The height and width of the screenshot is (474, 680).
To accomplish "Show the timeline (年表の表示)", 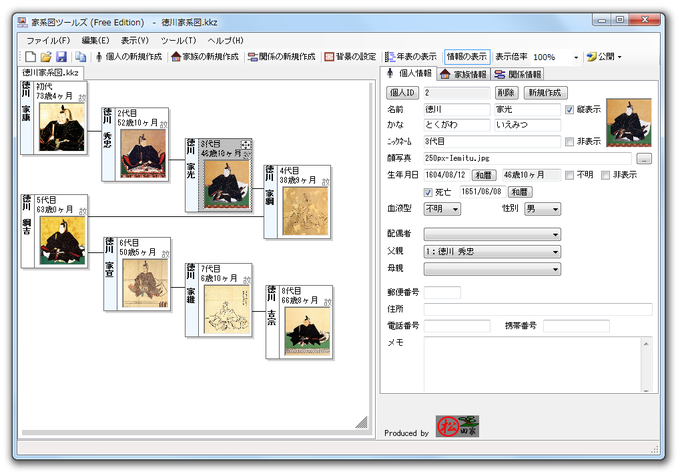I will coord(411,57).
